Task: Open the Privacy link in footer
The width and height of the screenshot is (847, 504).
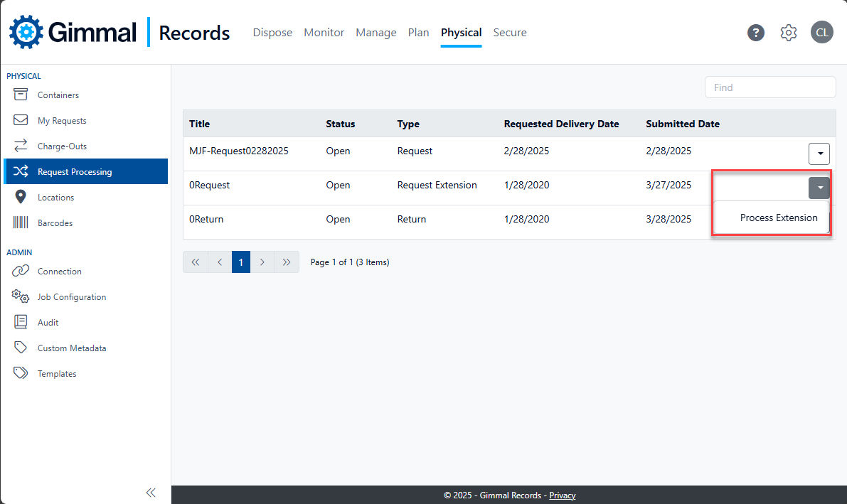Action: pos(563,495)
